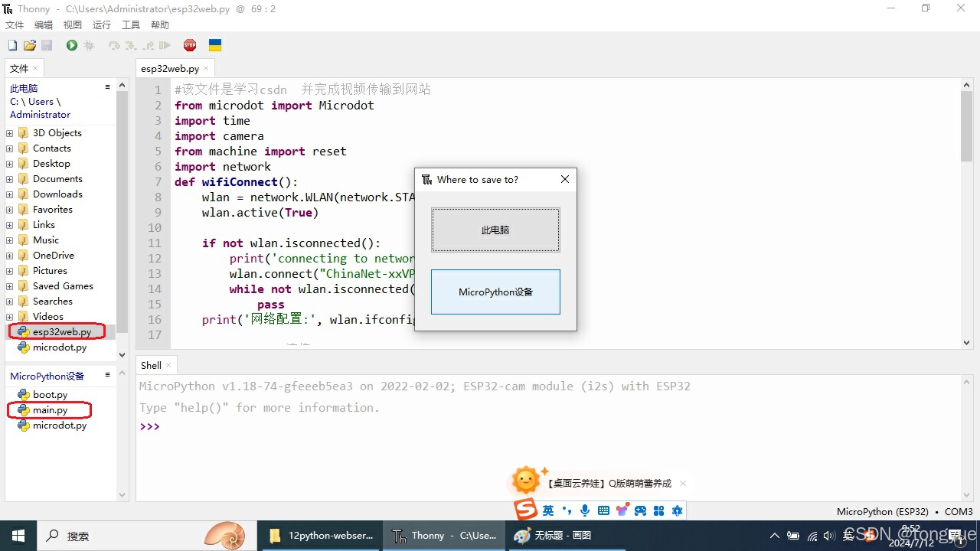
Task: Click the Step into icon
Action: pos(131,46)
